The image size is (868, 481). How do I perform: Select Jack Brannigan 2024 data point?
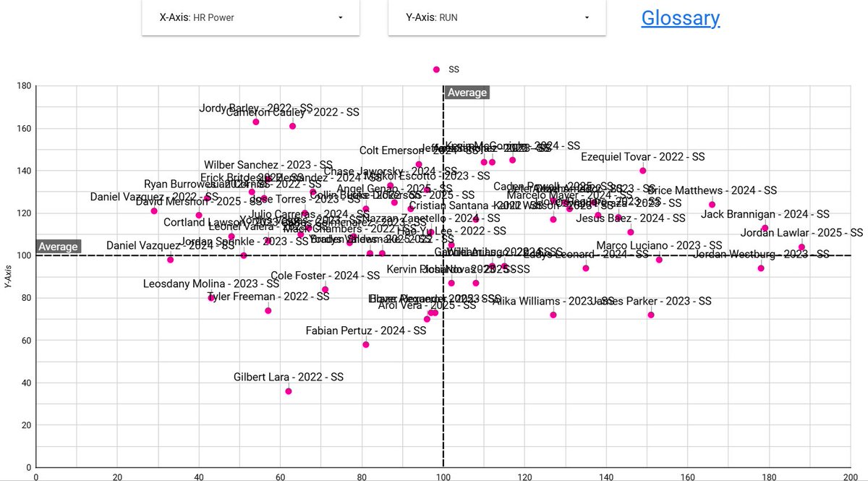coord(765,228)
